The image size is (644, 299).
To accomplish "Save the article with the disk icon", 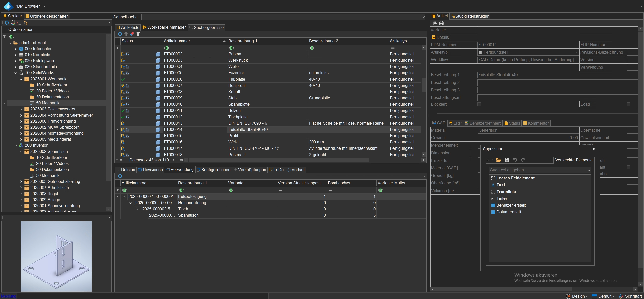I will pos(435,23).
